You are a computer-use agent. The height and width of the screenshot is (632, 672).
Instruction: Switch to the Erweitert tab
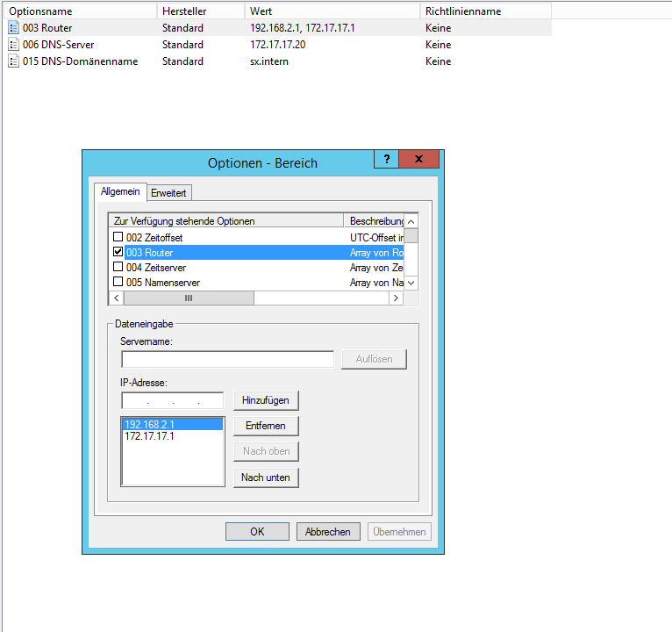pos(168,193)
